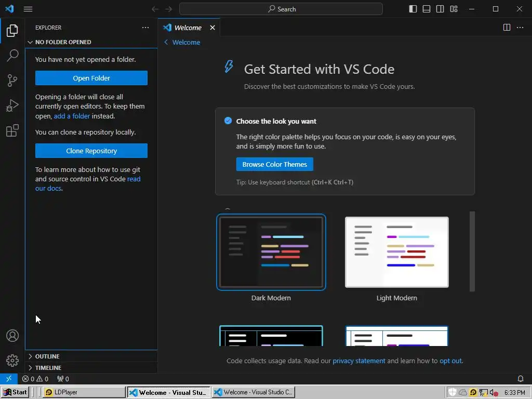Open the Accounts menu icon

[12, 336]
